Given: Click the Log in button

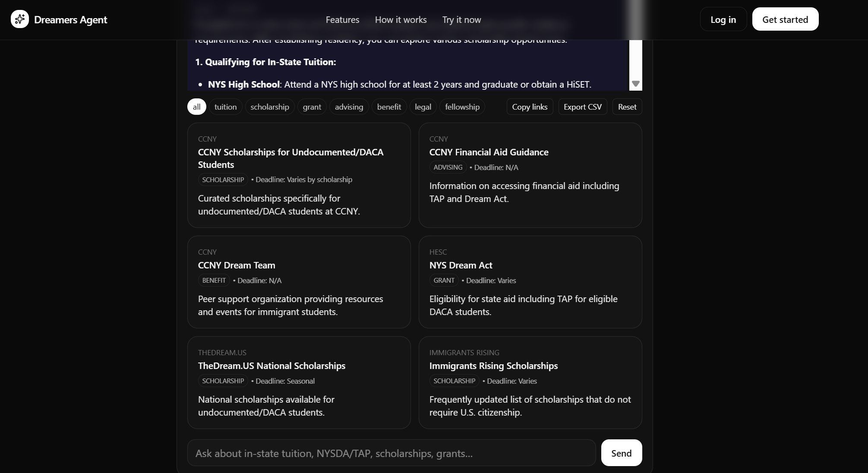Looking at the screenshot, I should [723, 20].
